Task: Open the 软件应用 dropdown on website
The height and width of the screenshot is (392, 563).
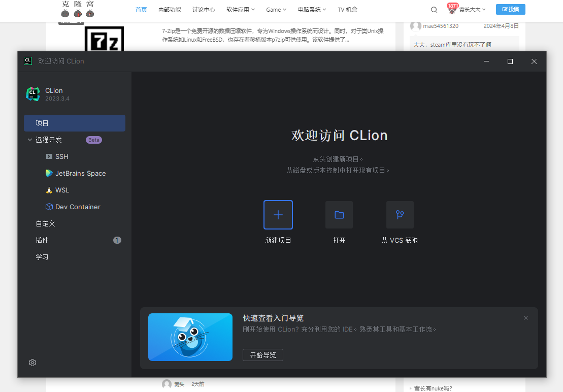Action: 241,10
